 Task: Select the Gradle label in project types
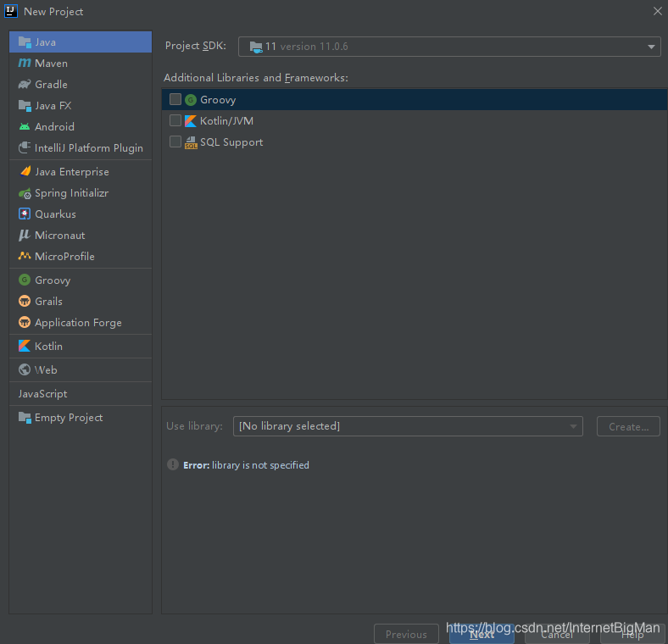click(51, 85)
